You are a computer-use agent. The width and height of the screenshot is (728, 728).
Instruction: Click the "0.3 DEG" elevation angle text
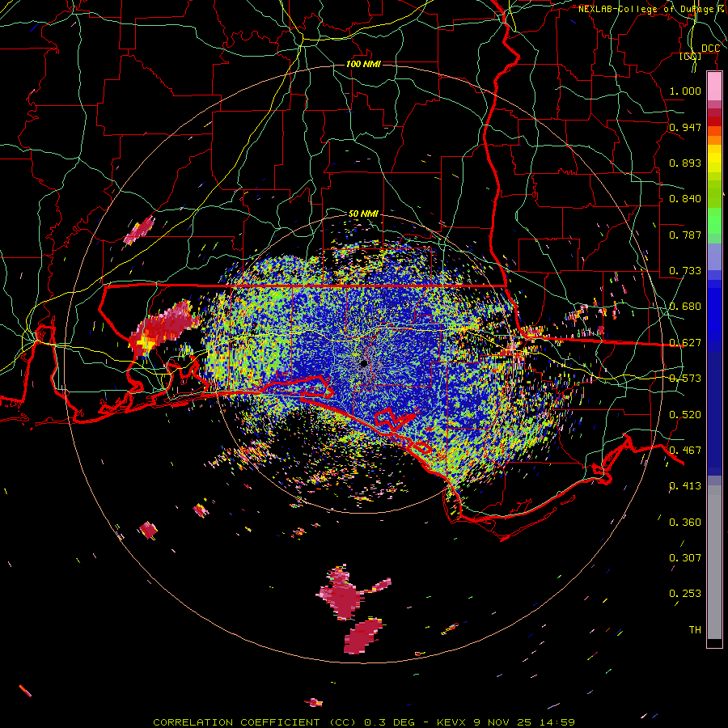[x=389, y=722]
